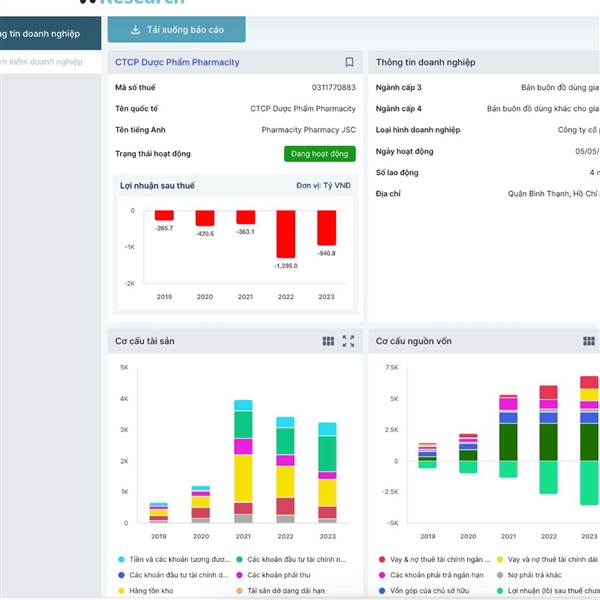Click the 2019 stacked bar in Cơ cấu nguồn vốn
Viewport: 600px width, 600px height.
pos(427,455)
